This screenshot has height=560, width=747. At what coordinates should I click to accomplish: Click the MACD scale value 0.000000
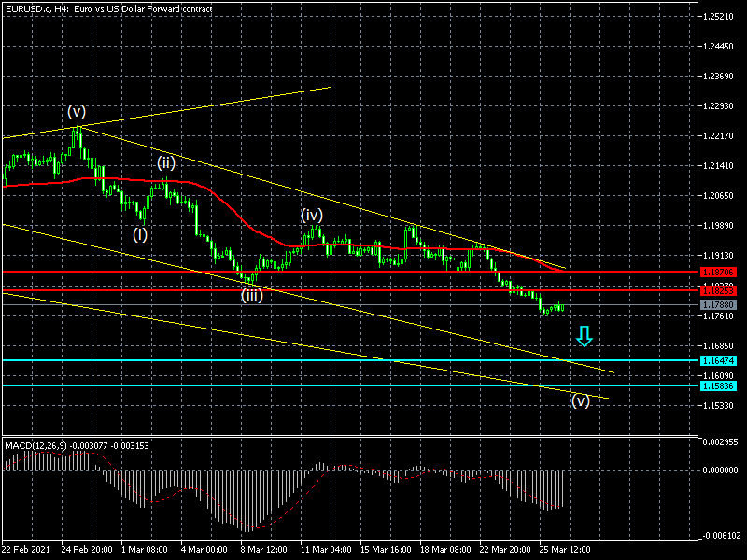[x=720, y=470]
